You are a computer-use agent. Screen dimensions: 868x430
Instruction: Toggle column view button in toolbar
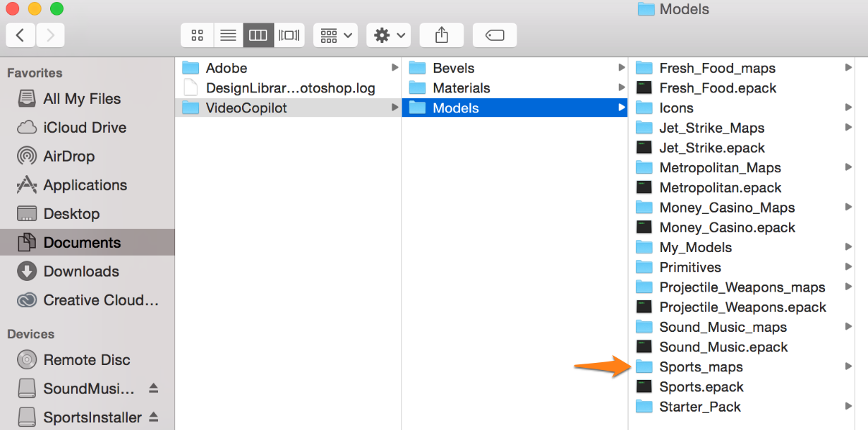click(258, 35)
